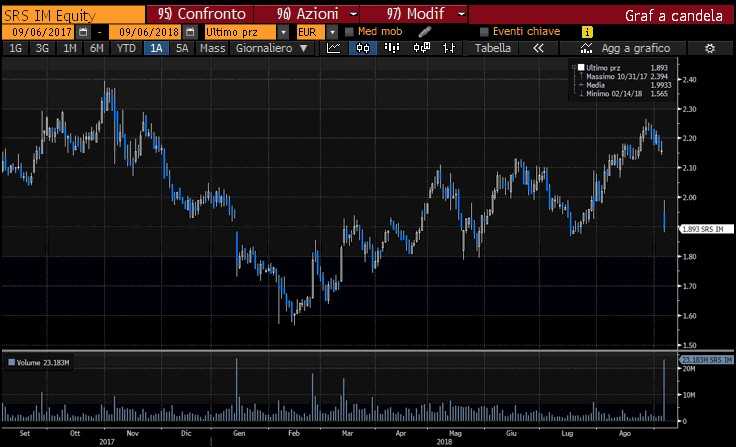This screenshot has width=736, height=447.
Task: Open calendar picker for end date 09/06/2018
Action: 190,32
